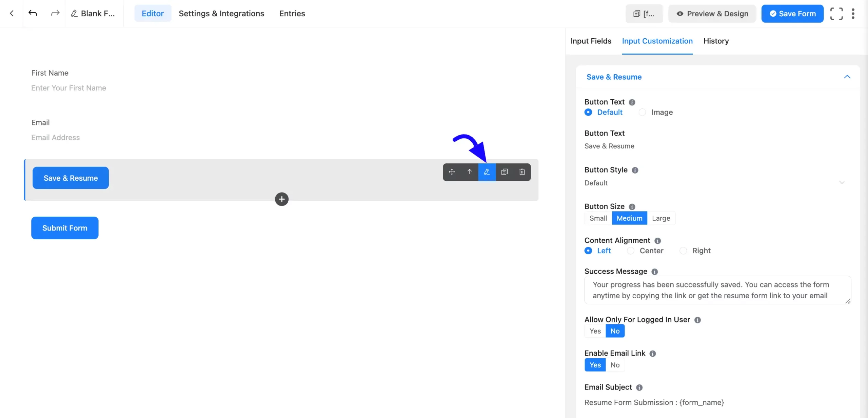Open the three-dot options menu top right

pos(853,14)
